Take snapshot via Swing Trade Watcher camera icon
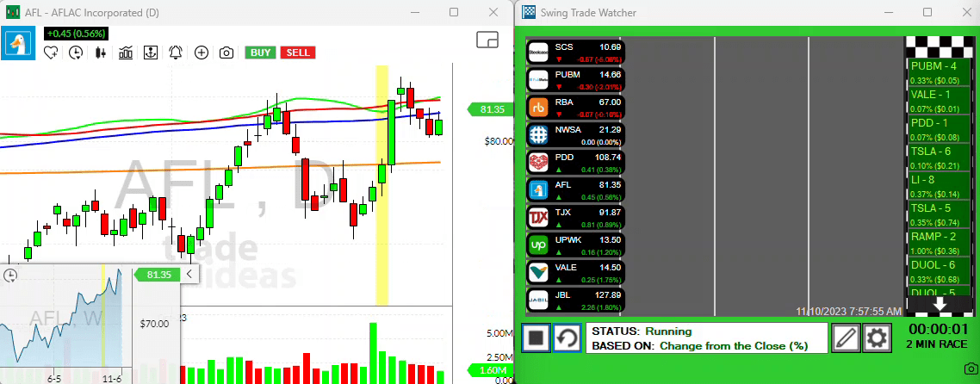The width and height of the screenshot is (980, 384). click(971, 368)
